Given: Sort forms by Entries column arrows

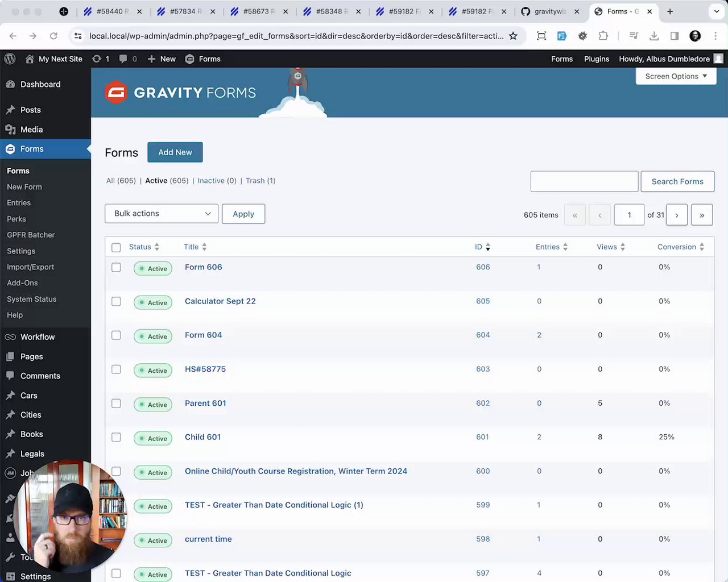Looking at the screenshot, I should (565, 247).
